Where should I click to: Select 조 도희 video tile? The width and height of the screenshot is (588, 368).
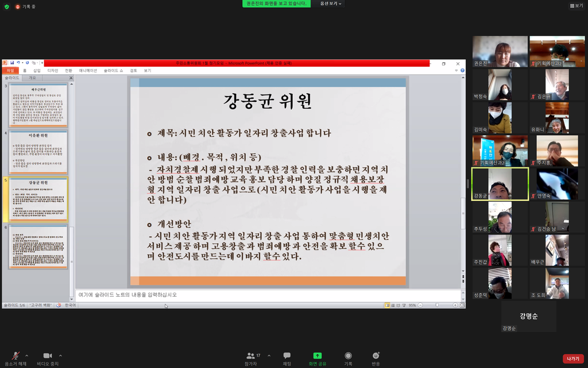[x=557, y=283]
